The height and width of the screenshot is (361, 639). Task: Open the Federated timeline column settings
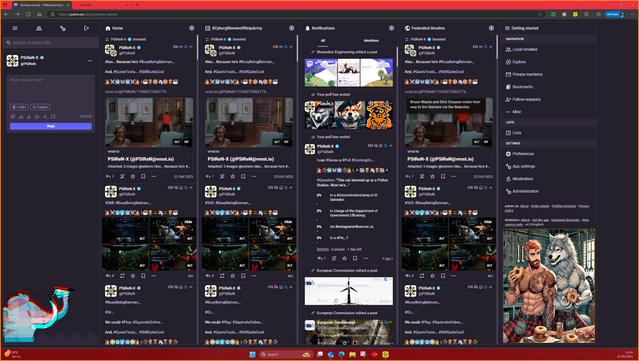tap(491, 28)
